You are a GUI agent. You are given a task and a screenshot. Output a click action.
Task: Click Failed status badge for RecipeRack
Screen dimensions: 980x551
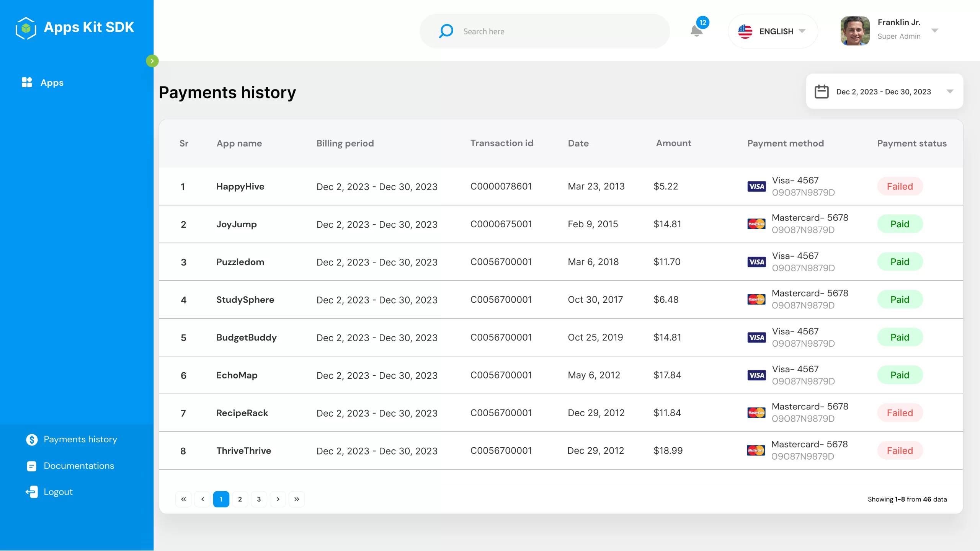(x=900, y=412)
